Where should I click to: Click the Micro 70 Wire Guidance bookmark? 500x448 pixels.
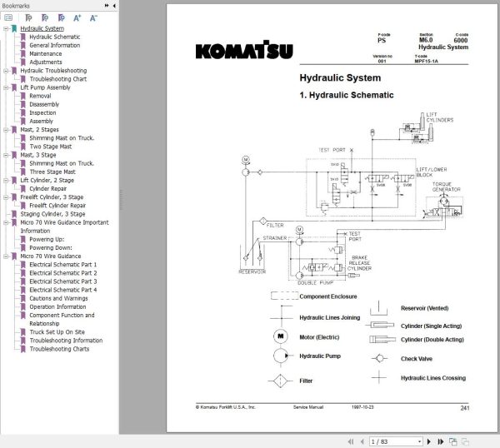coord(51,256)
